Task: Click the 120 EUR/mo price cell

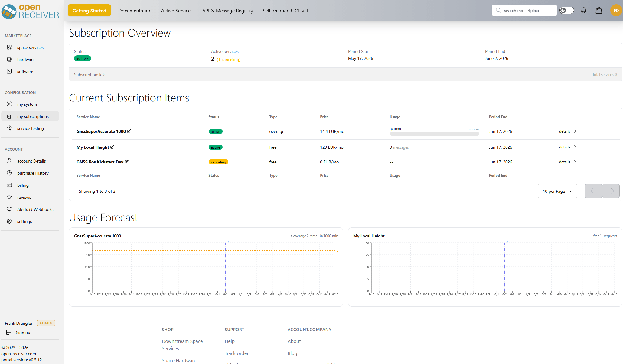Action: click(331, 147)
